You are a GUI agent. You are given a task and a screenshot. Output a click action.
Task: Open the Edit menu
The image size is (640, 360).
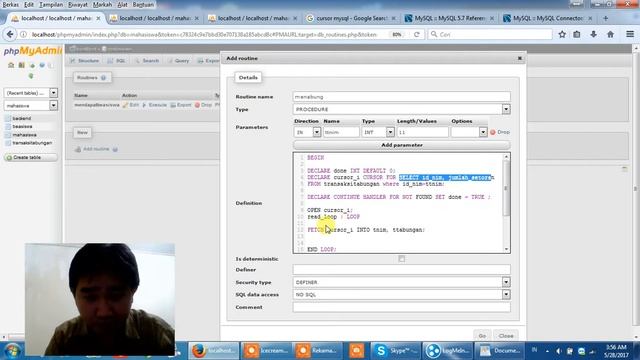point(29,4)
